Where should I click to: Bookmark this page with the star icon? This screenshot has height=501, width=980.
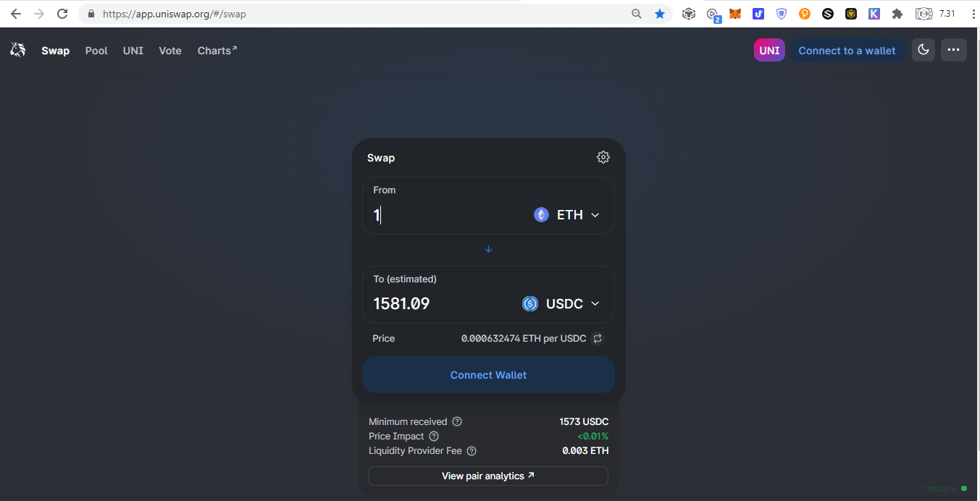660,14
